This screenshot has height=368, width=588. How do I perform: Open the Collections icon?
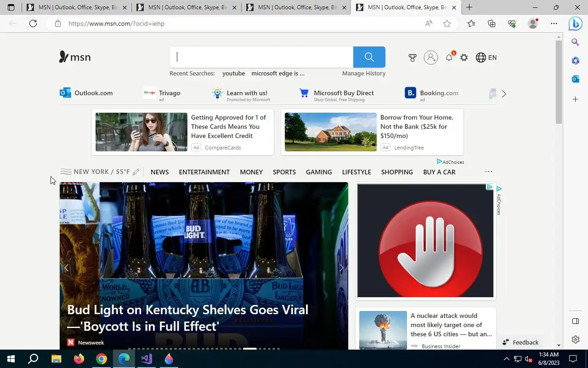coord(492,23)
